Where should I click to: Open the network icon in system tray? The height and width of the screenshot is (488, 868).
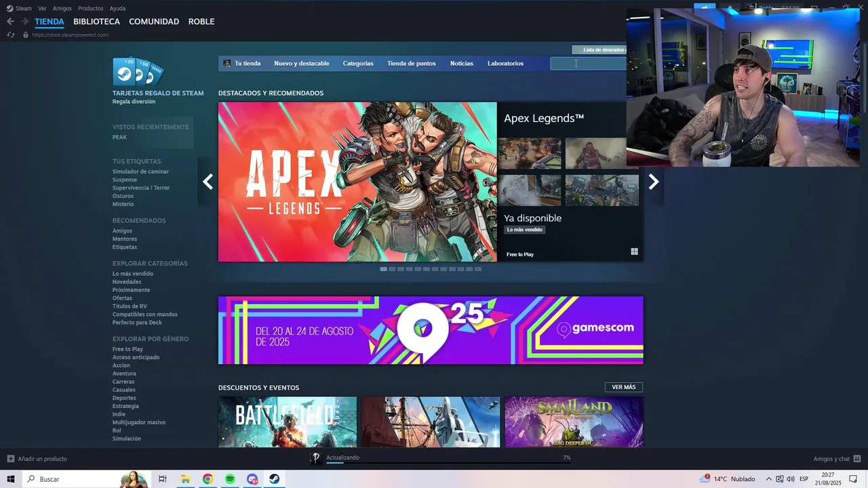point(780,479)
